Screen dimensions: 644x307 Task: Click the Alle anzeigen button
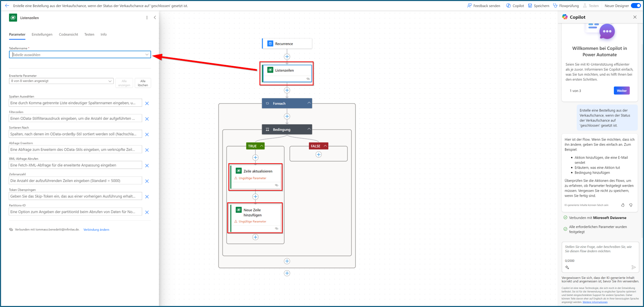tap(124, 83)
